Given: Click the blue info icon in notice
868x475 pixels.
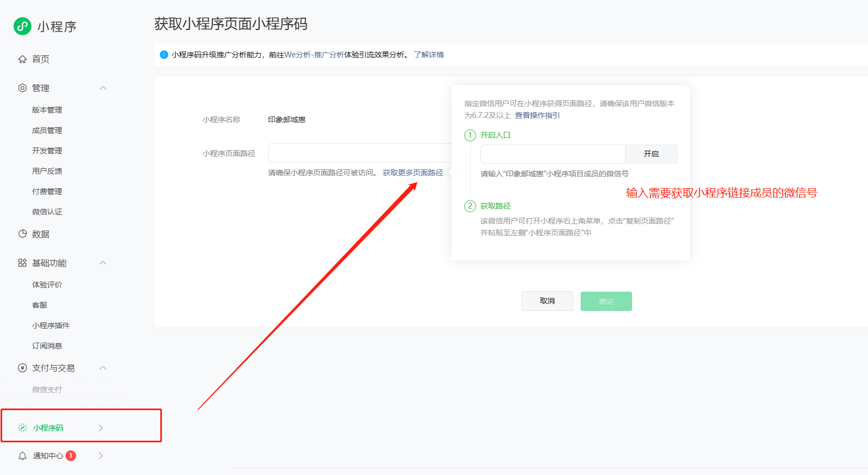Looking at the screenshot, I should coord(164,55).
